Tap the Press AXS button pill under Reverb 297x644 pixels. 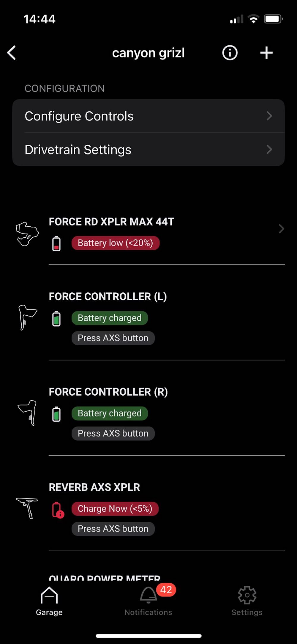coord(113,529)
